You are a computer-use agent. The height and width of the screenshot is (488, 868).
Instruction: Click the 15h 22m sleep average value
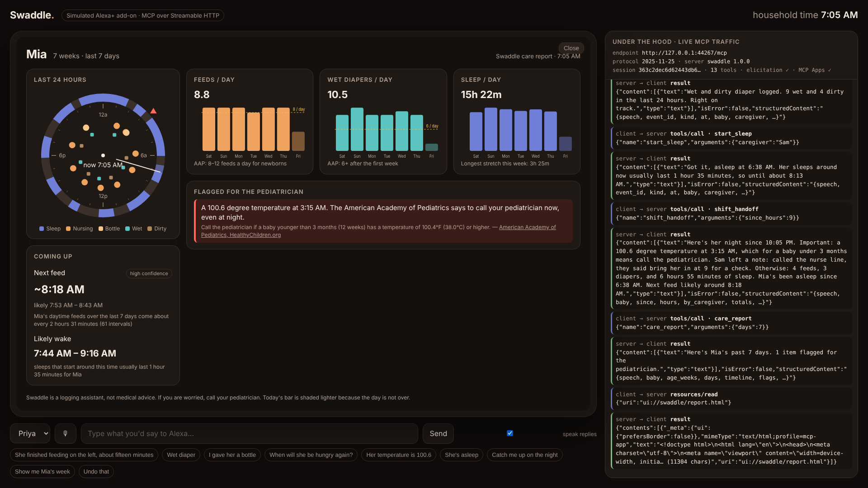click(x=481, y=94)
